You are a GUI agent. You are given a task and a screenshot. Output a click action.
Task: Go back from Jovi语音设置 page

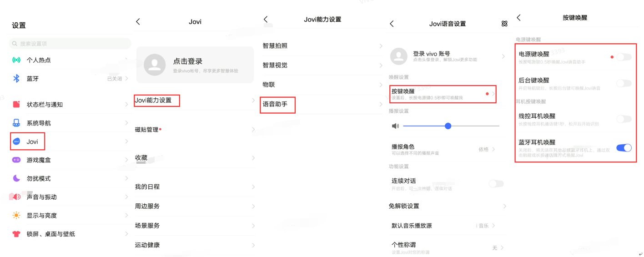(x=392, y=24)
